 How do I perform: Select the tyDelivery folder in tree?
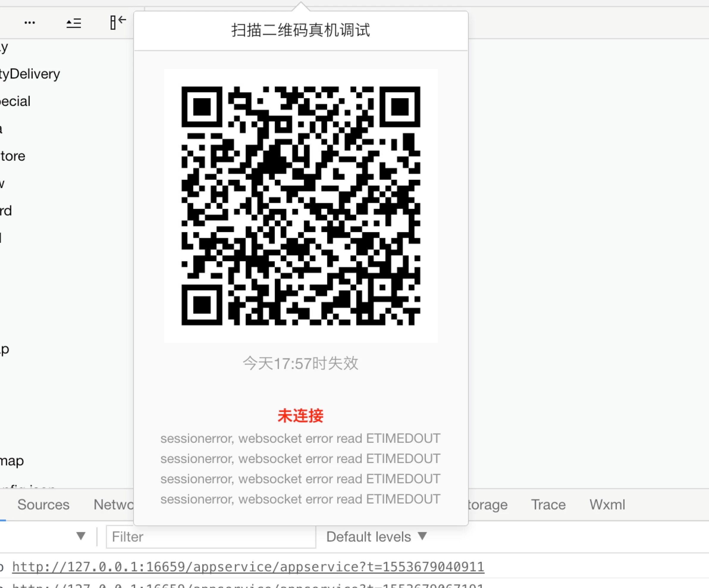tap(30, 74)
